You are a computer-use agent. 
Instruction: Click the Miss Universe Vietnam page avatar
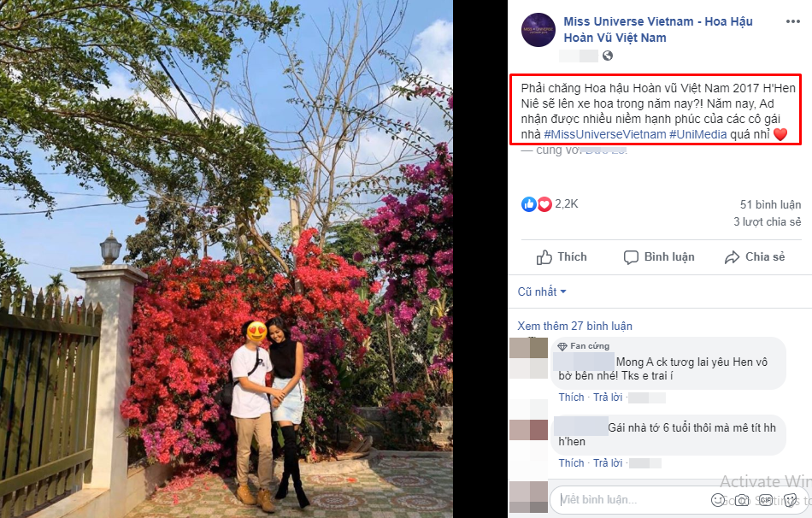[x=538, y=30]
